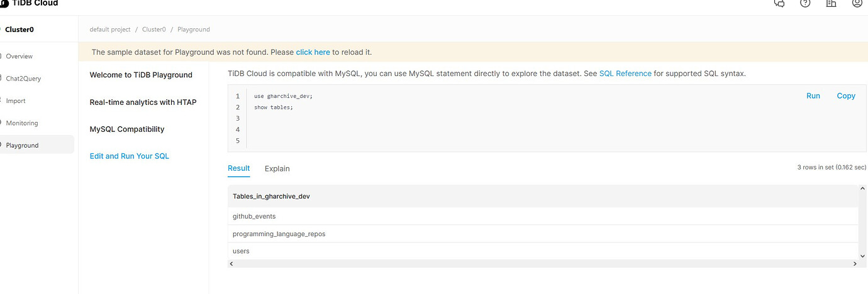Switch to the Explain tab
The height and width of the screenshot is (294, 868).
tap(277, 168)
